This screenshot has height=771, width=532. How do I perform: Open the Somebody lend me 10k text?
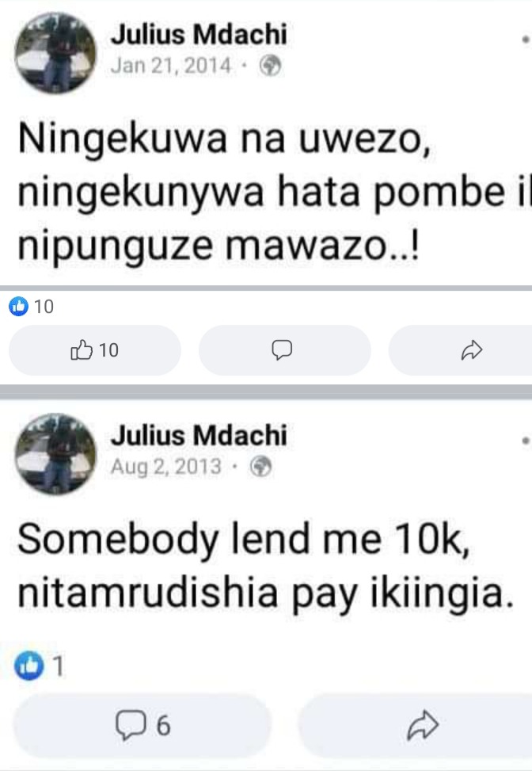coord(266,566)
